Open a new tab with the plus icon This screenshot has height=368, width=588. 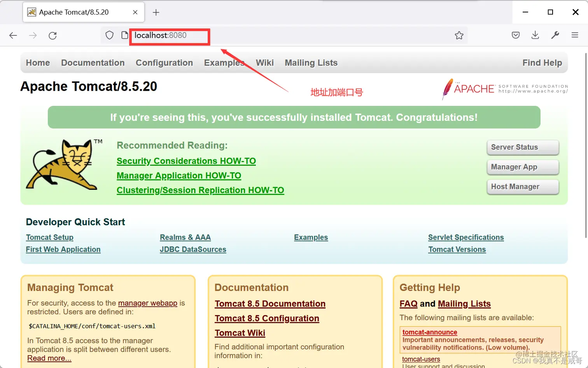tap(156, 12)
